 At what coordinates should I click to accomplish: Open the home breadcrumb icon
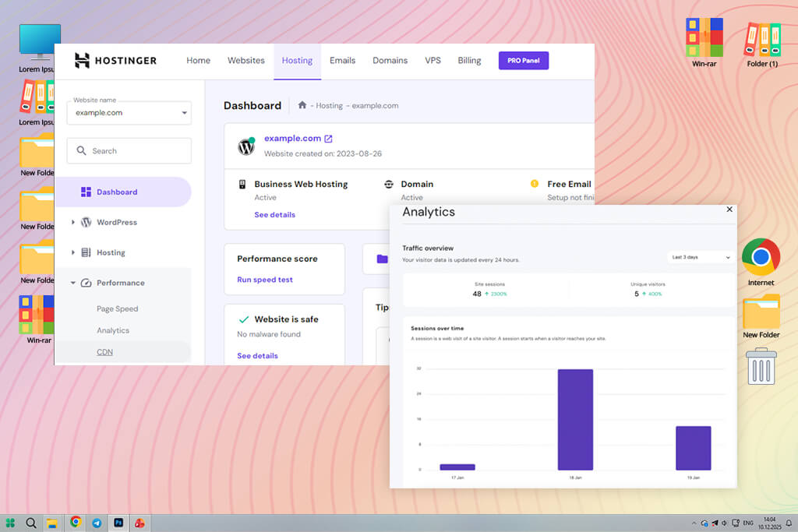tap(302, 105)
